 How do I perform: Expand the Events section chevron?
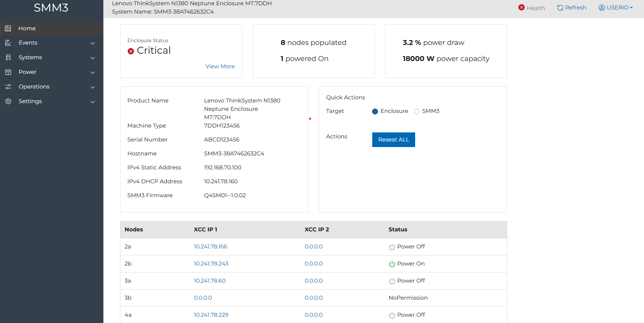coord(92,43)
